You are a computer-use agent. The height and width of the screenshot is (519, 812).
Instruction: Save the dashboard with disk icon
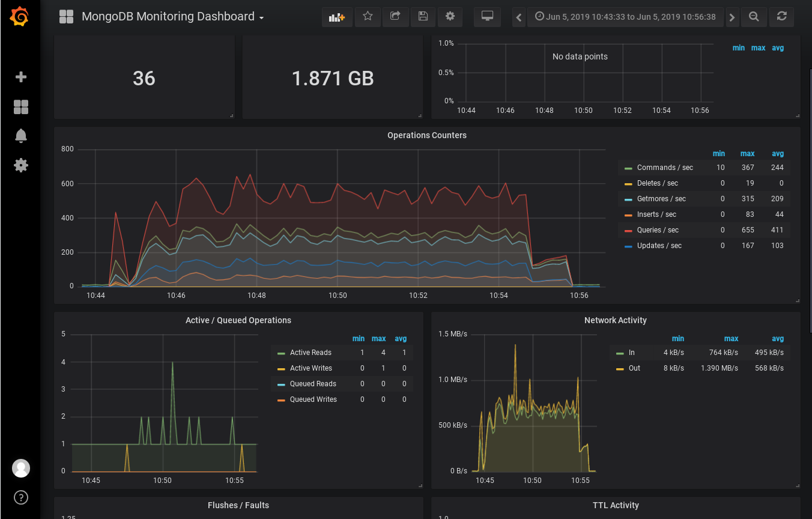point(423,17)
